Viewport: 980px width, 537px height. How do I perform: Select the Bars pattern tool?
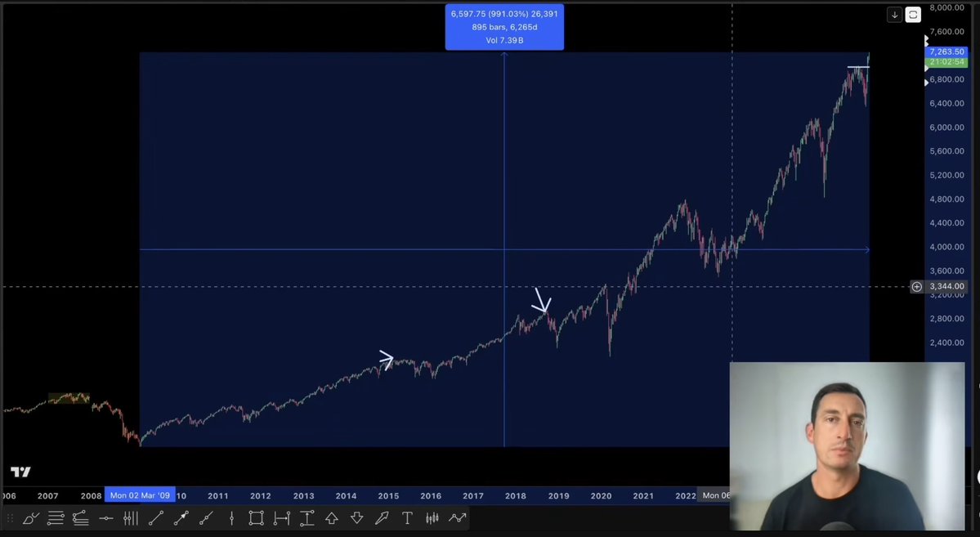coord(432,518)
